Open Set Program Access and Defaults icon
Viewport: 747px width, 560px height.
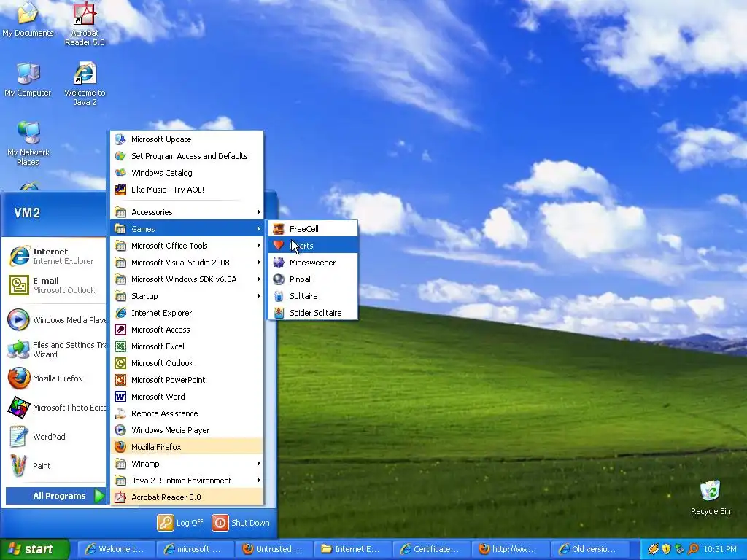[120, 156]
